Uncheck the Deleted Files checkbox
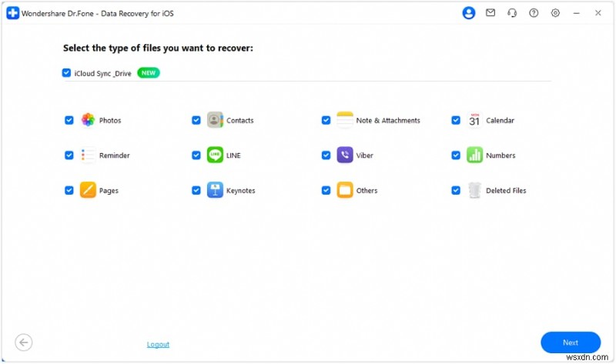Image resolution: width=616 pixels, height=364 pixels. click(456, 190)
